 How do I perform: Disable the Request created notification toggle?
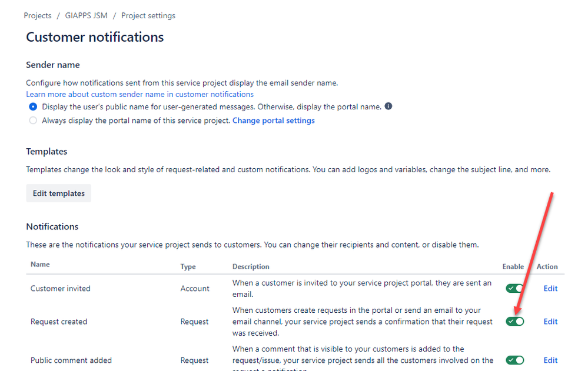coord(515,322)
